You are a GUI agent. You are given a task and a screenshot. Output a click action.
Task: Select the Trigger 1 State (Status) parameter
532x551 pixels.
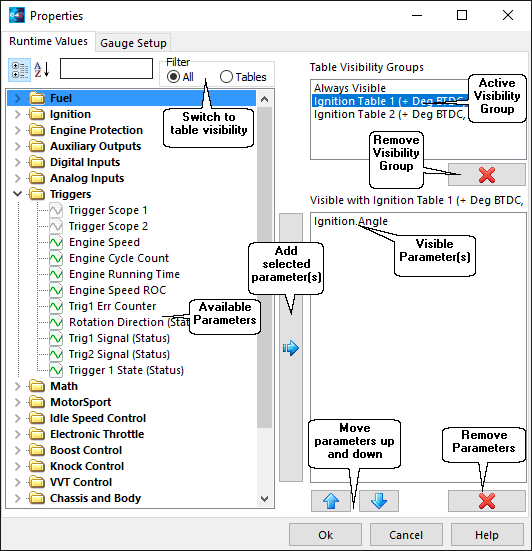pyautogui.click(x=126, y=370)
